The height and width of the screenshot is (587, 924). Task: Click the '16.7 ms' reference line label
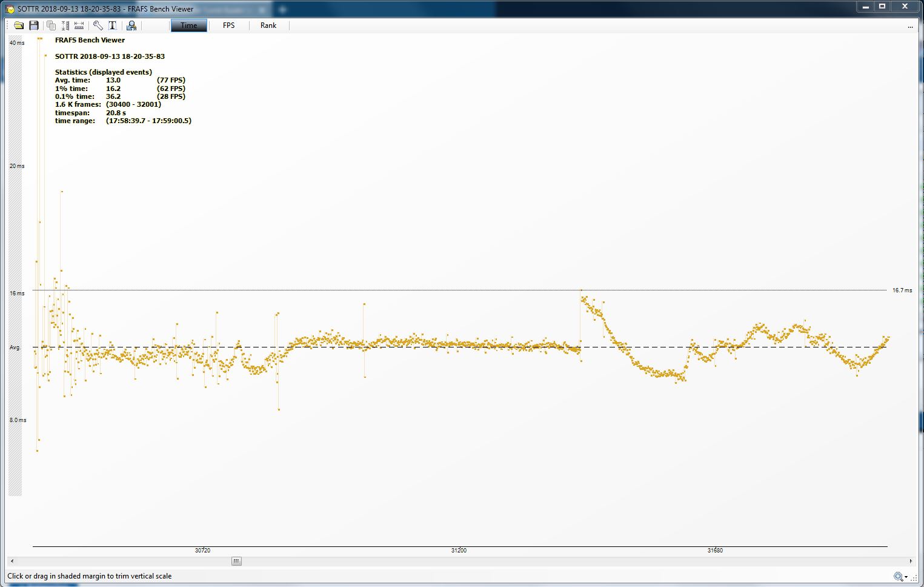[902, 290]
